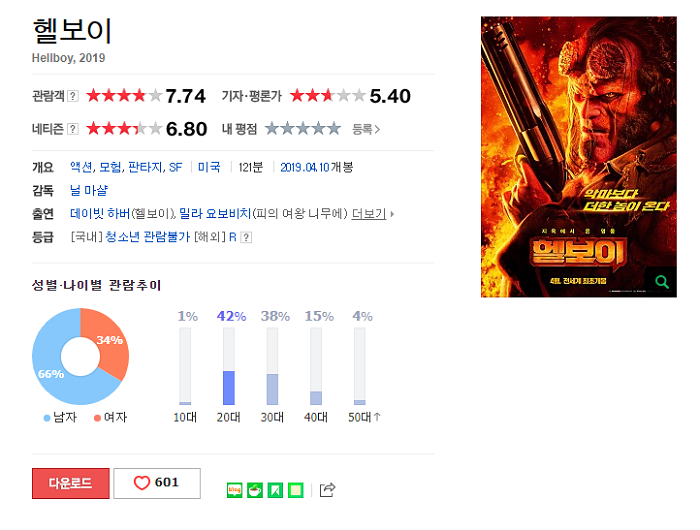700x530 pixels.
Task: Click the magnifier on the poster
Action: pyautogui.click(x=662, y=282)
